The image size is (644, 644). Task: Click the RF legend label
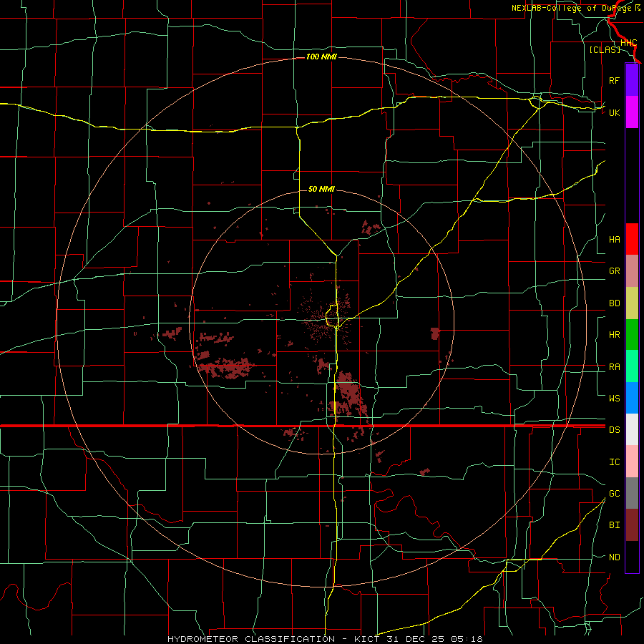point(614,80)
